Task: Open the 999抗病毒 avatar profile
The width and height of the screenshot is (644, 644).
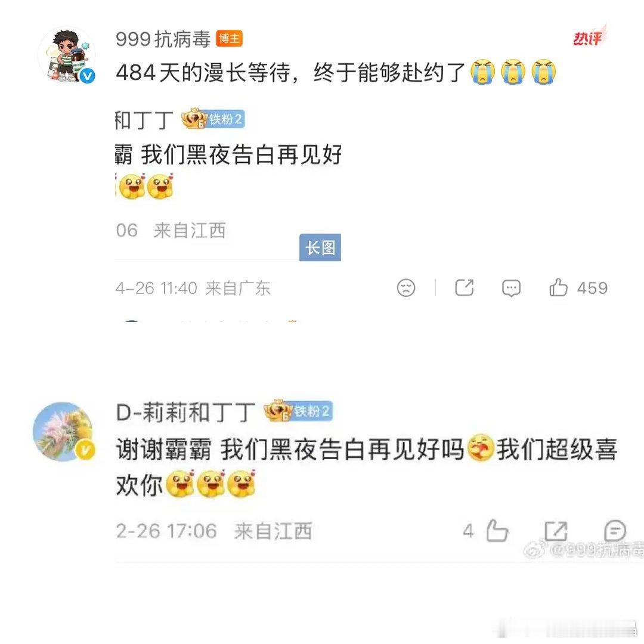Action: 67,55
